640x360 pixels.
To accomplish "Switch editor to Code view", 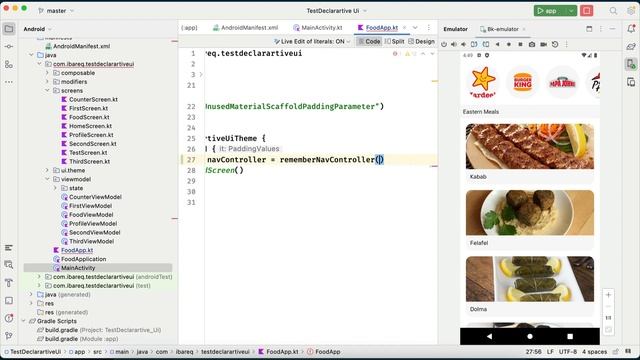I will point(369,41).
